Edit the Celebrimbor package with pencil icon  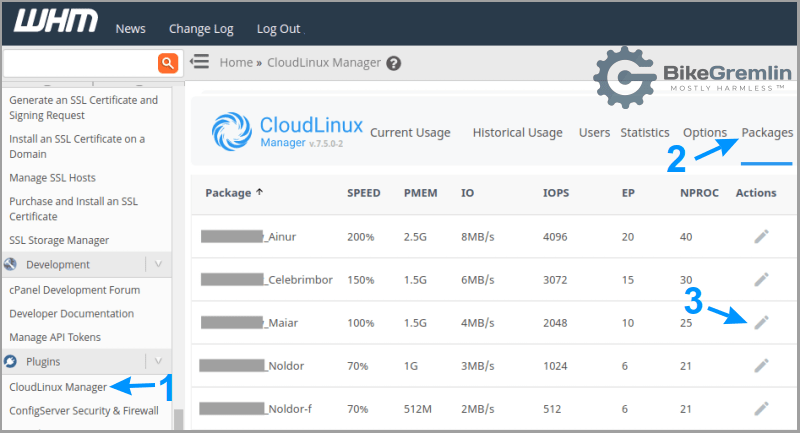(x=761, y=279)
